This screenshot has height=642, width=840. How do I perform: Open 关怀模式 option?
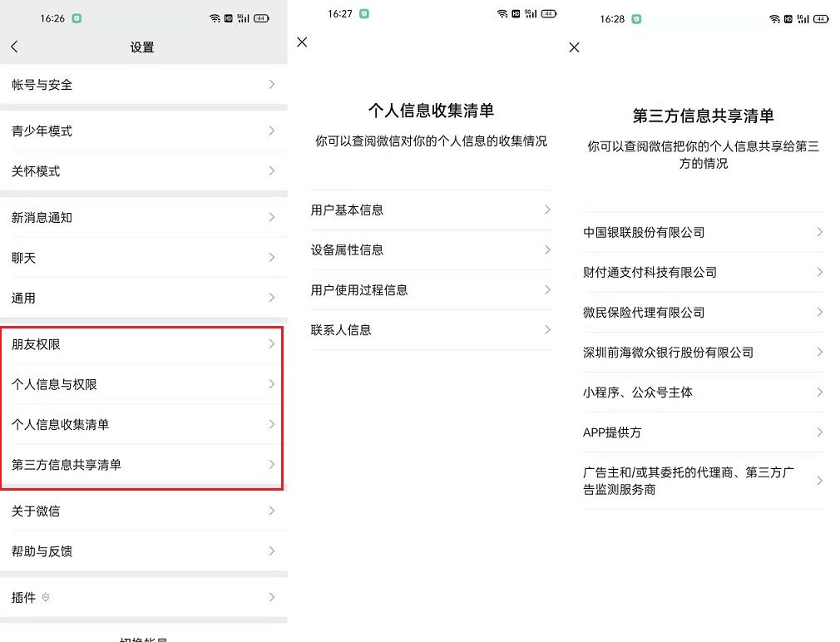point(144,170)
